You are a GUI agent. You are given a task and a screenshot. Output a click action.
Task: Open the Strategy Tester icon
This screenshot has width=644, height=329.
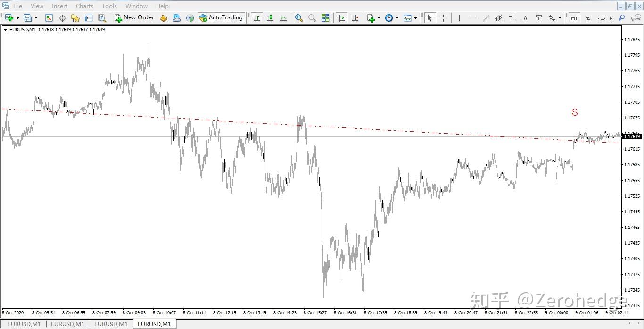tap(102, 18)
